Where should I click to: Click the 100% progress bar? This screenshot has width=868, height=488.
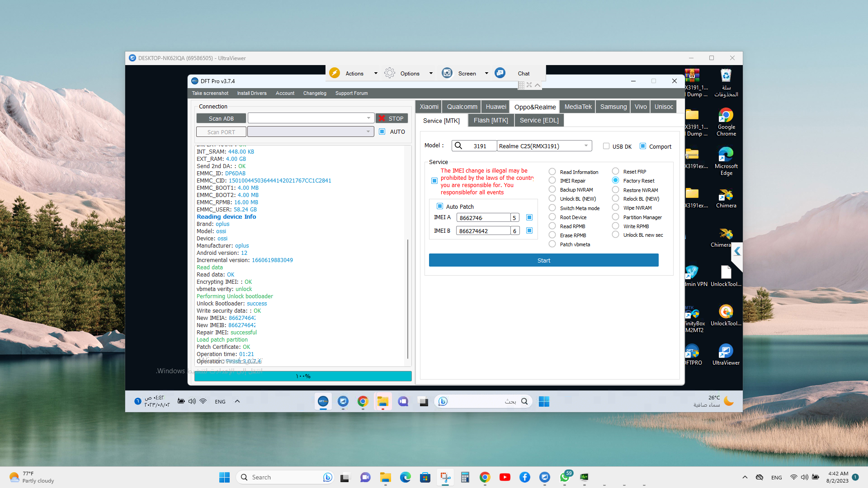pyautogui.click(x=303, y=376)
